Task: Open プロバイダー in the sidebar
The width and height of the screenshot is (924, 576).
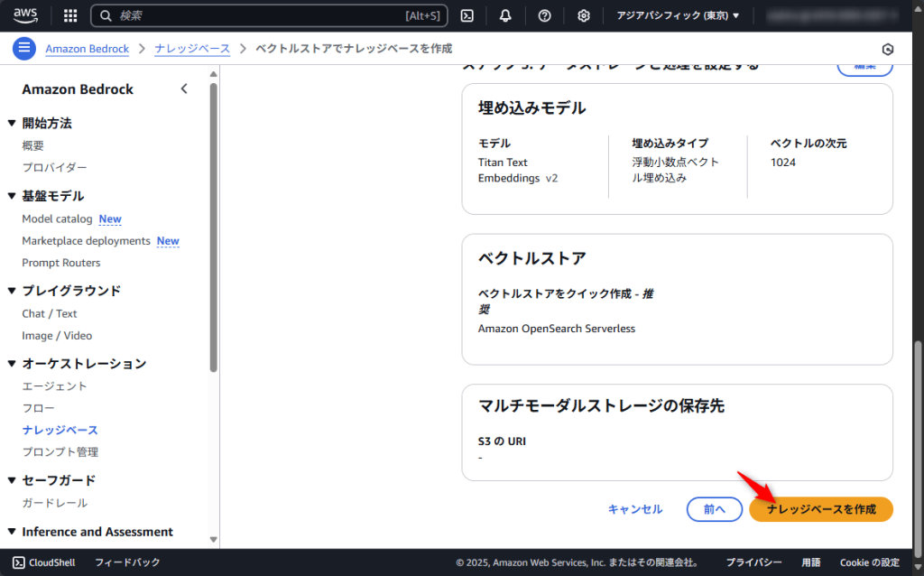Action: pyautogui.click(x=54, y=167)
